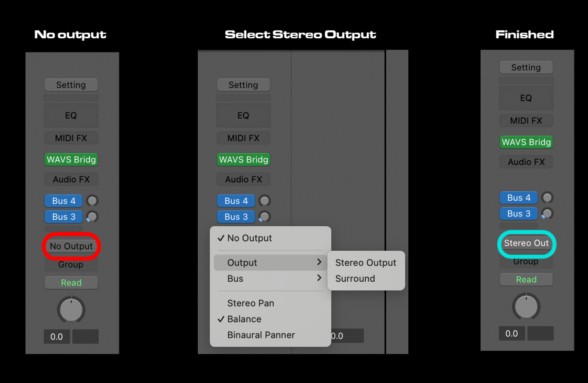Select Surround in the Output submenu
588x383 pixels.
(x=355, y=279)
